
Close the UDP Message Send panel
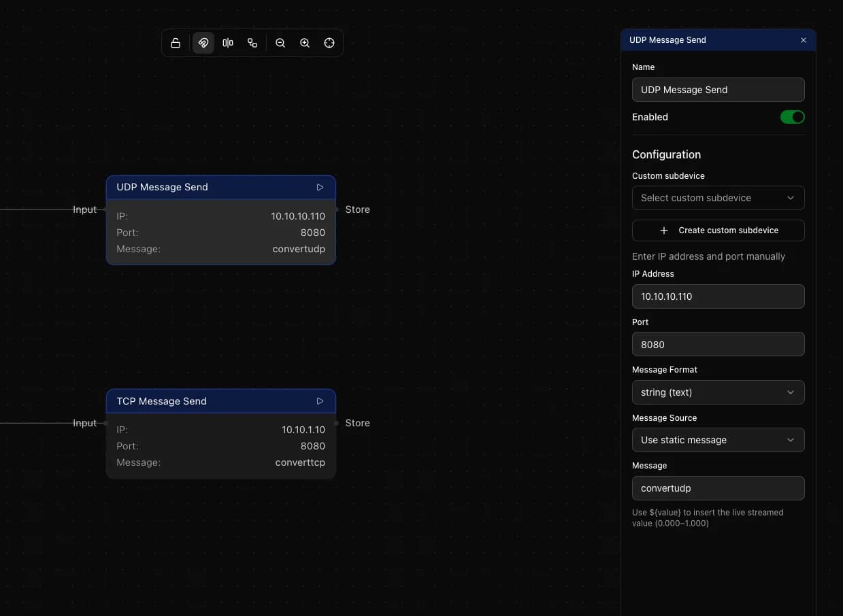(x=804, y=40)
